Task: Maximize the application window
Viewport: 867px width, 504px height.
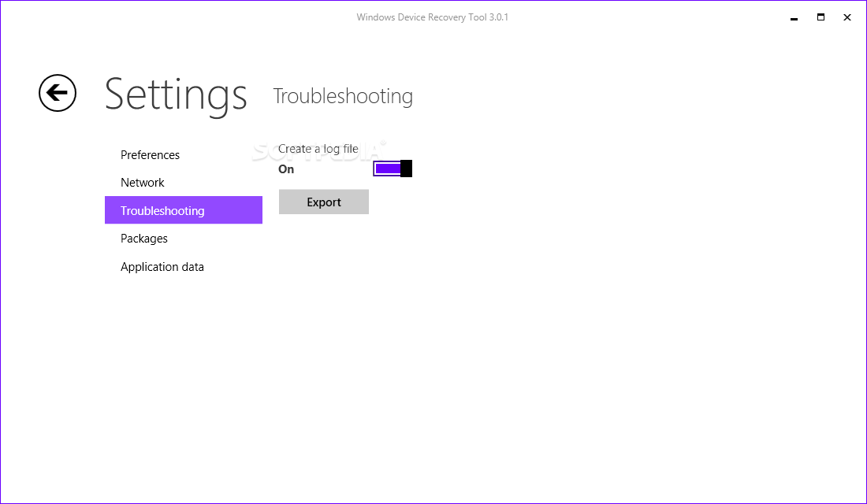Action: (x=820, y=17)
